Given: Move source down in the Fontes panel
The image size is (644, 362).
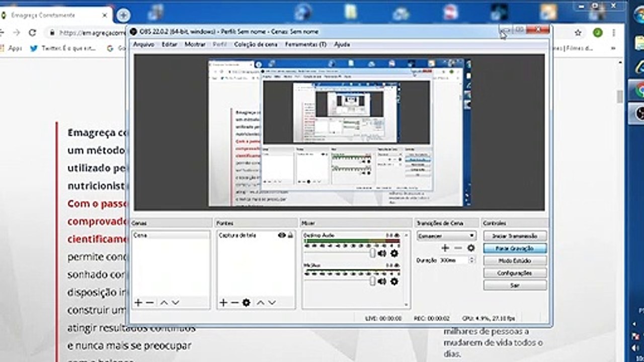Looking at the screenshot, I should click(x=272, y=303).
